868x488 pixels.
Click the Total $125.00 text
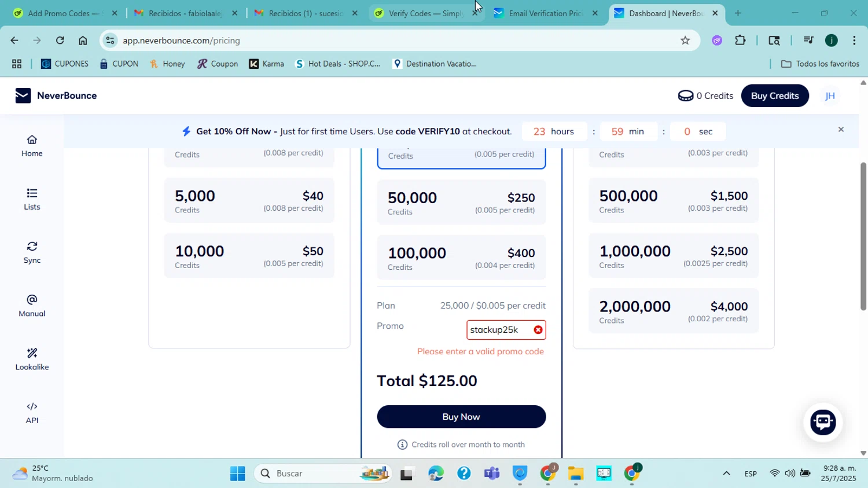click(427, 381)
